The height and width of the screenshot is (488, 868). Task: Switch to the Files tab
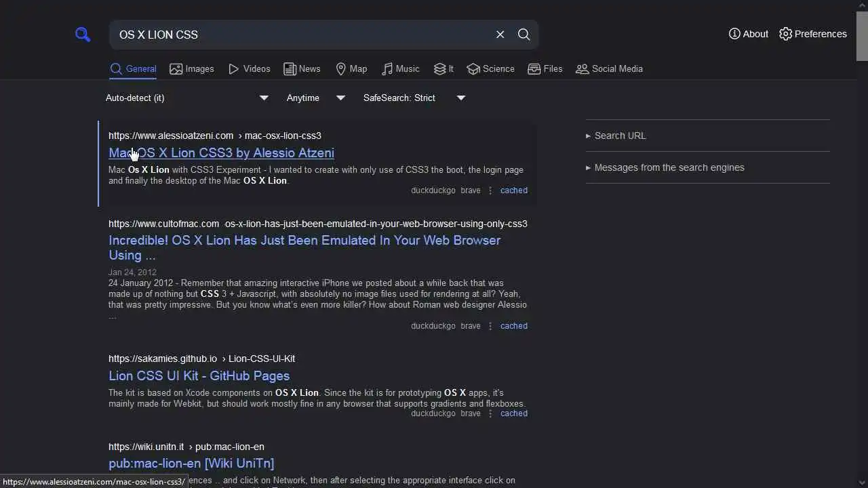click(x=545, y=68)
